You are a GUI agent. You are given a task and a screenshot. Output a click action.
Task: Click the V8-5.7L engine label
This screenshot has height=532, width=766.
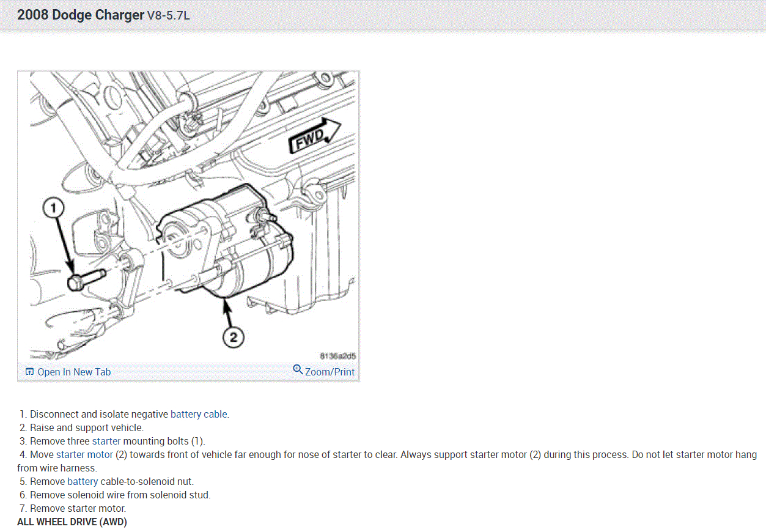click(169, 16)
